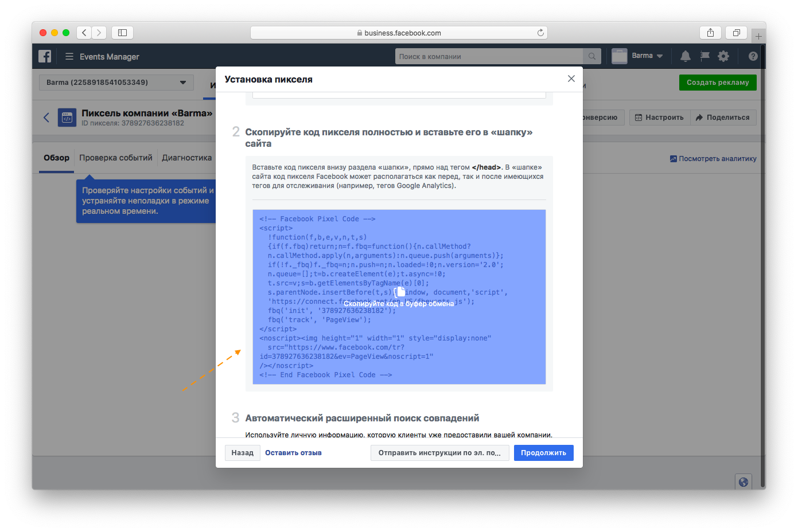Close the pixel installation dialog
The width and height of the screenshot is (798, 532).
(x=571, y=79)
